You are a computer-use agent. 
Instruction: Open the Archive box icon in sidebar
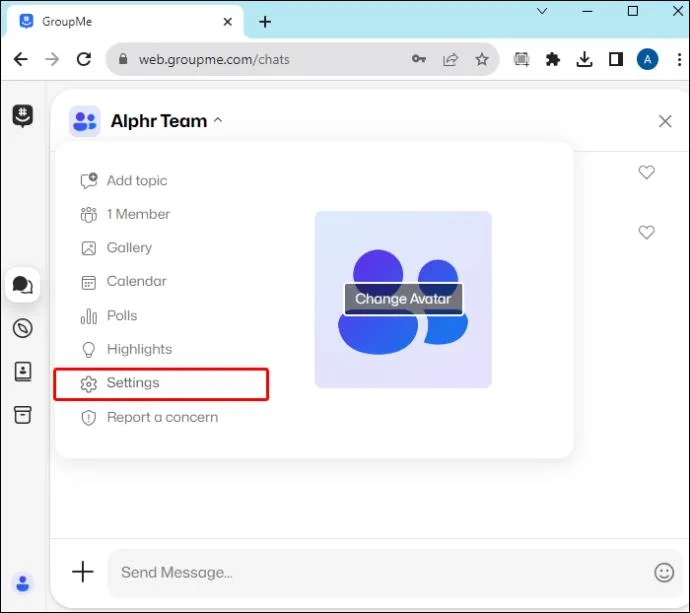(23, 415)
